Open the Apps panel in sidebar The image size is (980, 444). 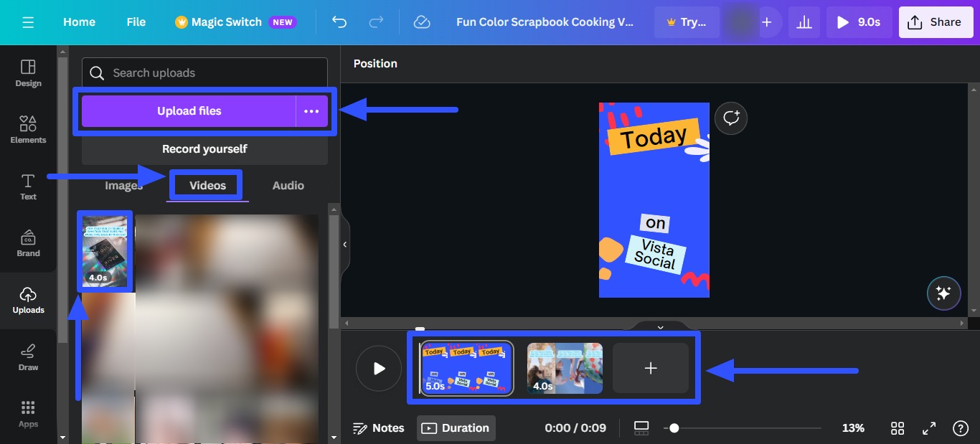point(28,413)
